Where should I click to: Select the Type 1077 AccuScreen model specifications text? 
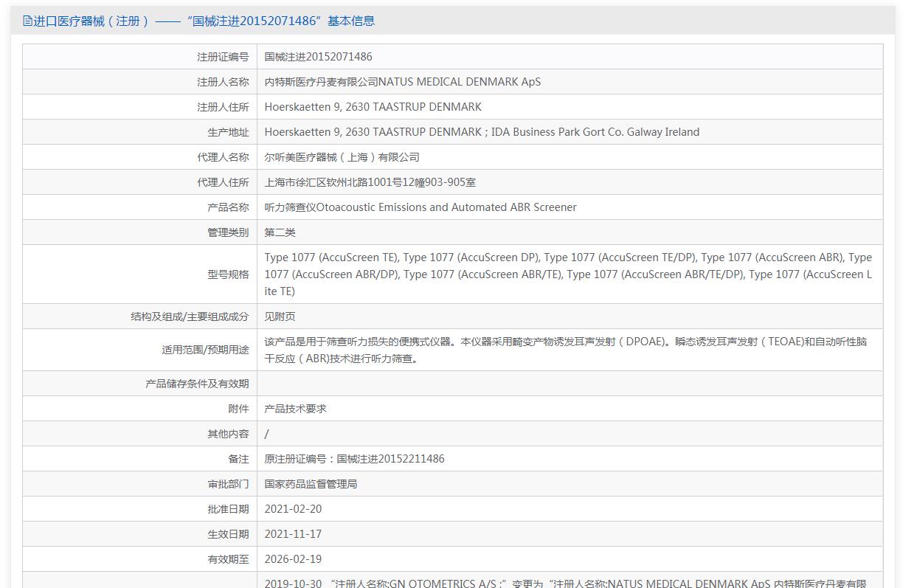pos(568,274)
